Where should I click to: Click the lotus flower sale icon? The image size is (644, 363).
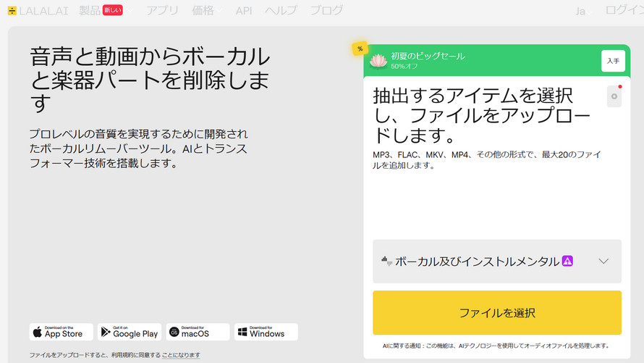coord(378,61)
